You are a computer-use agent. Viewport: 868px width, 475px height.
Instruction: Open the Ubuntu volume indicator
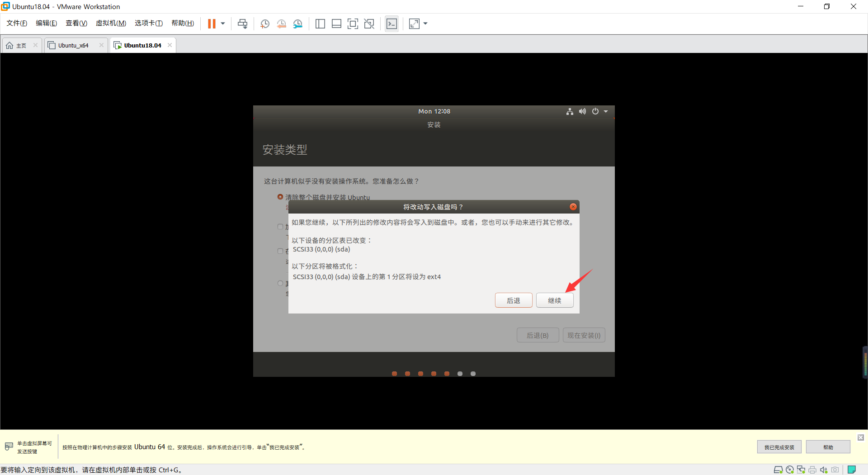[582, 111]
